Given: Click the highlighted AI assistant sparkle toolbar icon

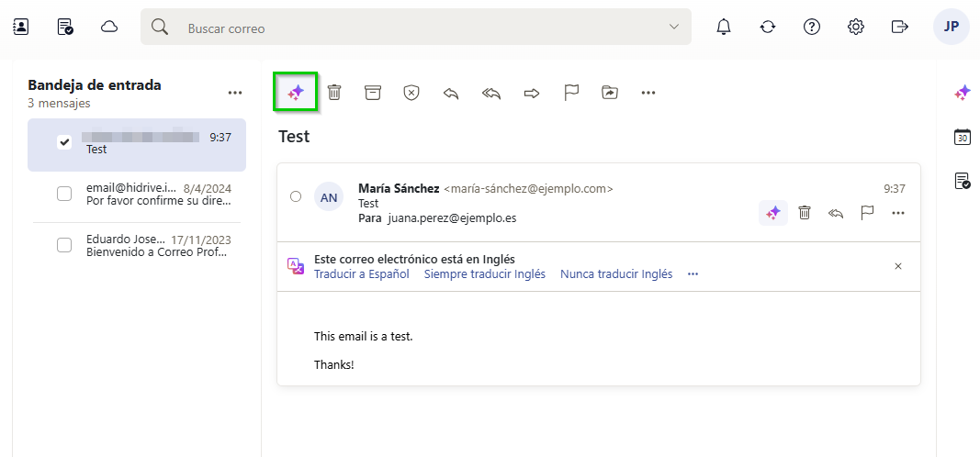Looking at the screenshot, I should (296, 93).
